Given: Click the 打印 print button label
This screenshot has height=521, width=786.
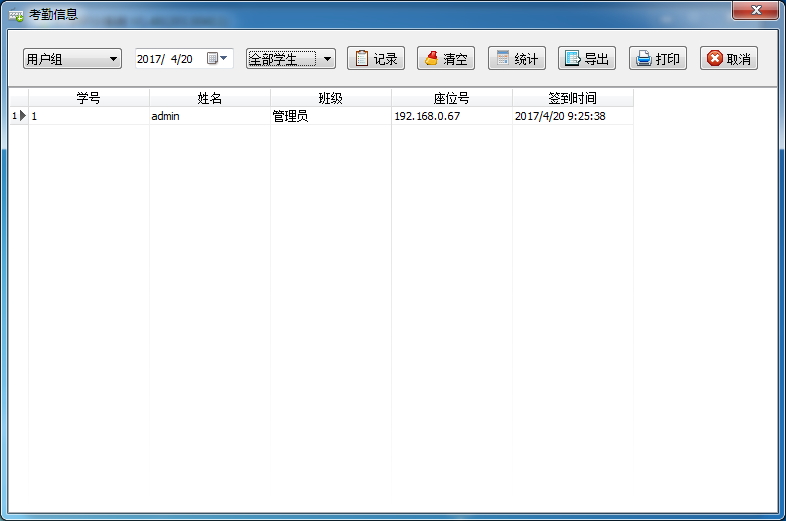Looking at the screenshot, I should [667, 59].
